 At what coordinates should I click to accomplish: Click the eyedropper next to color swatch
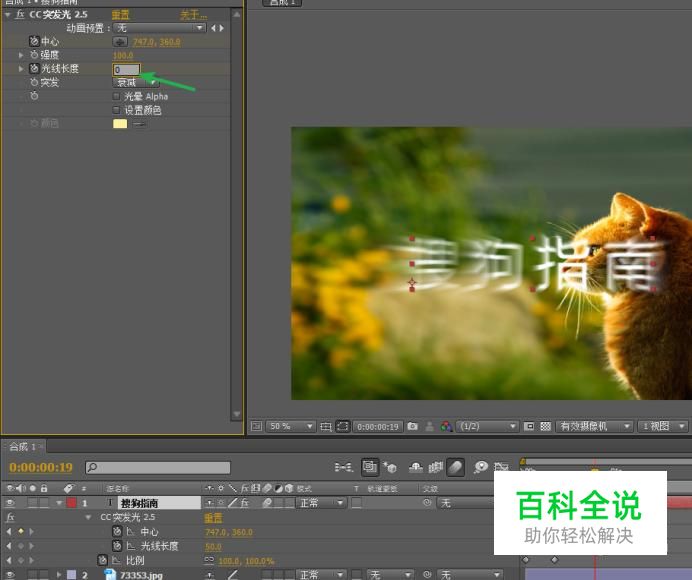click(x=139, y=124)
